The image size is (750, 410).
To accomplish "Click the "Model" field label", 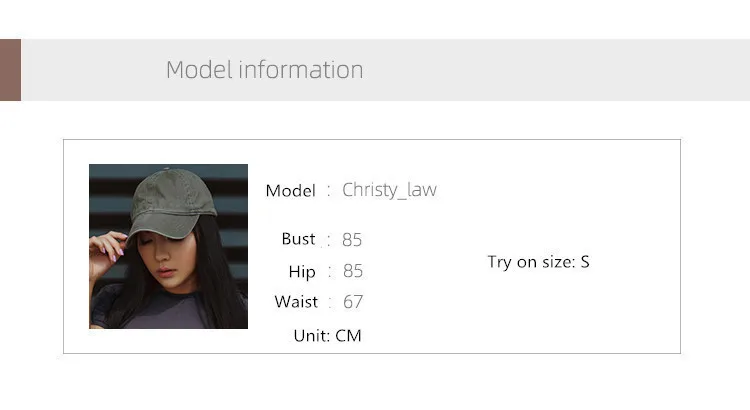I will (x=290, y=190).
